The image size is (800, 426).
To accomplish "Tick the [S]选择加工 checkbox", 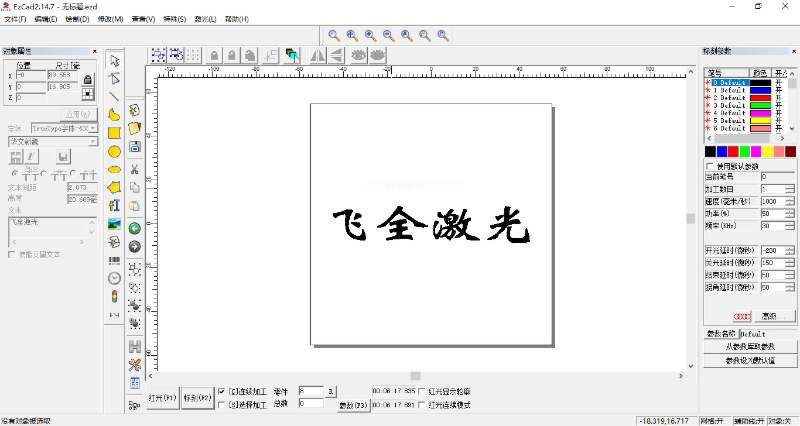I will point(221,404).
